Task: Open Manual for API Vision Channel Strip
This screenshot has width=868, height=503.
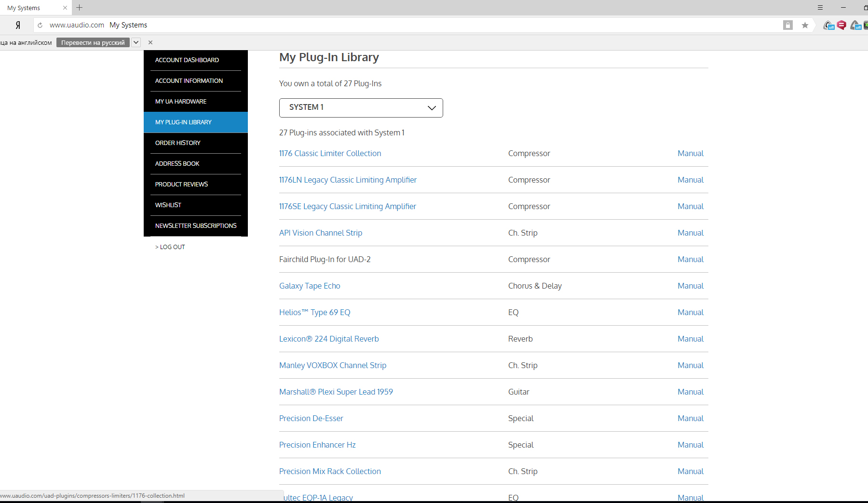Action: (691, 233)
